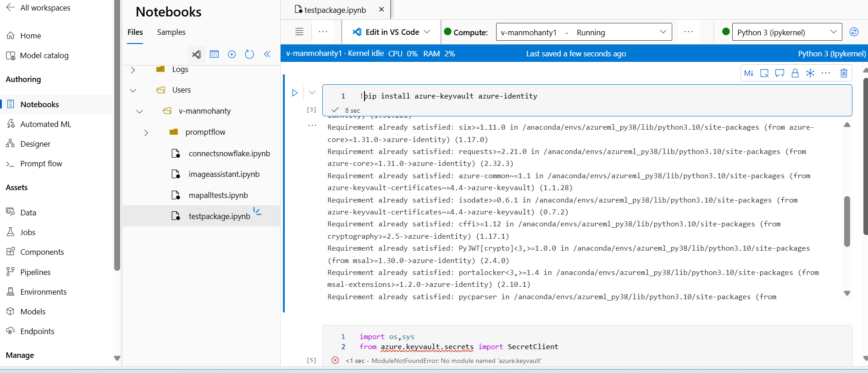Open mapalltests.ipynb file
Screen dimensions: 868x373
(218, 195)
